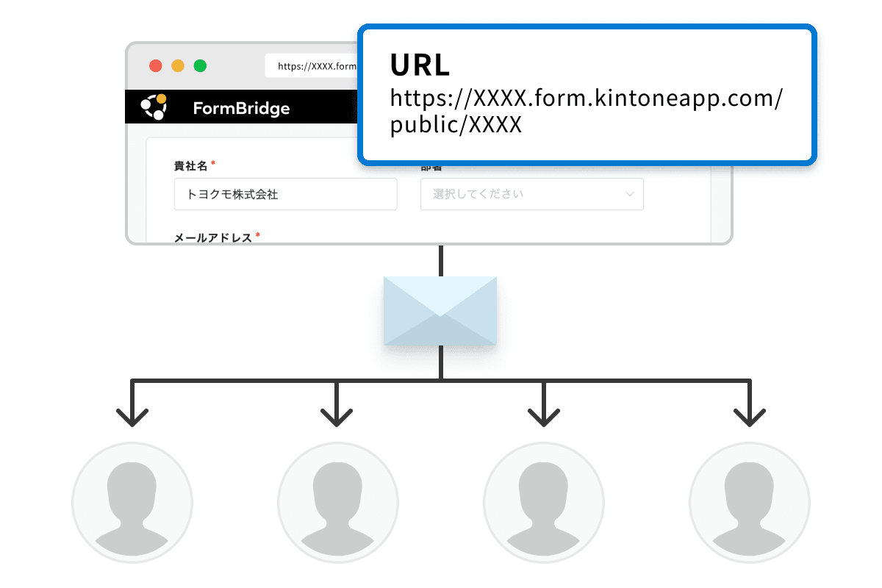Select the second user avatar icon
Screen dimensions: 882x588
tap(338, 502)
